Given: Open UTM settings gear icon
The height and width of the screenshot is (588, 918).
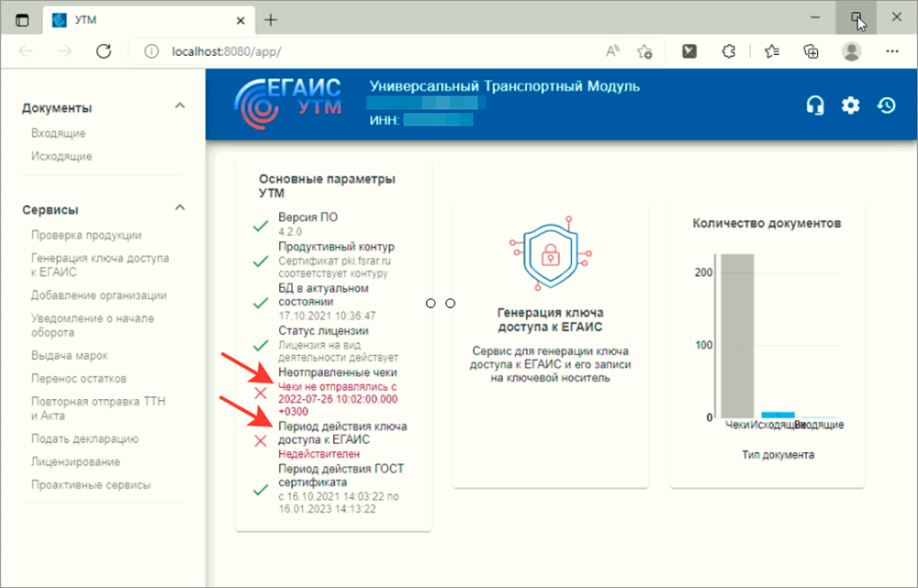Looking at the screenshot, I should click(x=850, y=105).
